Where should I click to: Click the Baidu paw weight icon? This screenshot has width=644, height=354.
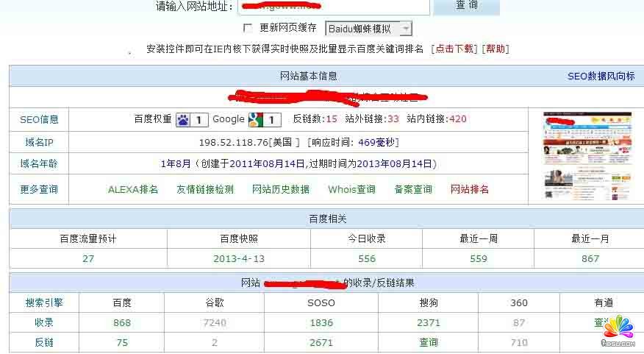coord(184,119)
